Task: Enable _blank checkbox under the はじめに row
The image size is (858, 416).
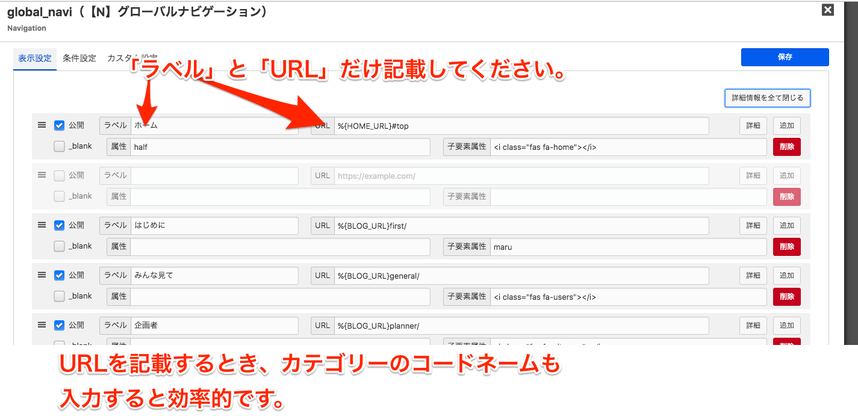Action: (x=59, y=246)
